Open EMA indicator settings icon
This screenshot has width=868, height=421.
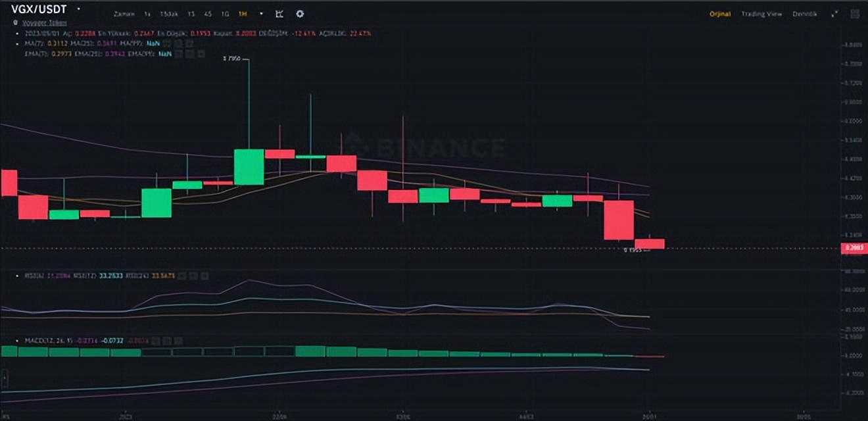click(x=190, y=53)
